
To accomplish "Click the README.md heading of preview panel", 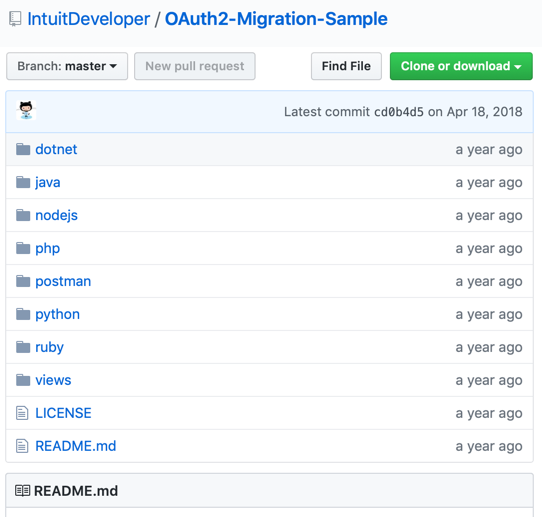I will point(76,491).
